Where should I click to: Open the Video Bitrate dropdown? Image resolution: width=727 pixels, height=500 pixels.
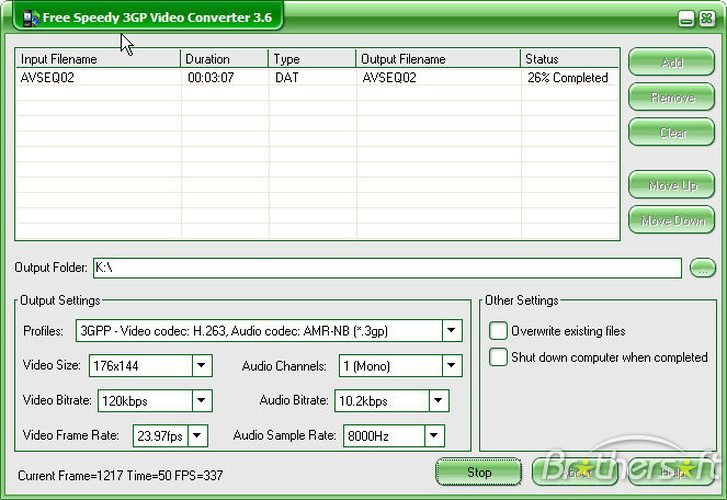click(202, 401)
